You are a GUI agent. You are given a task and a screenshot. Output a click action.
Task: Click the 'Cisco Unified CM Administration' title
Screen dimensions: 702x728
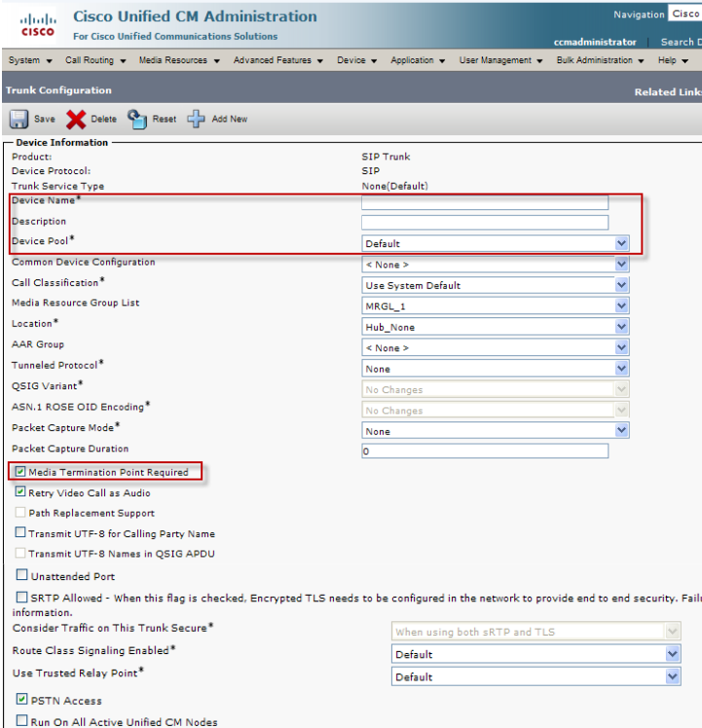point(195,17)
